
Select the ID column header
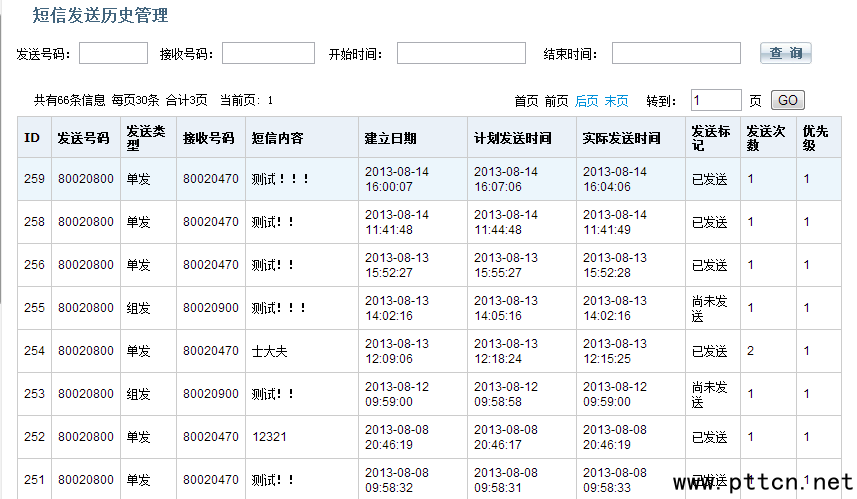(x=32, y=138)
